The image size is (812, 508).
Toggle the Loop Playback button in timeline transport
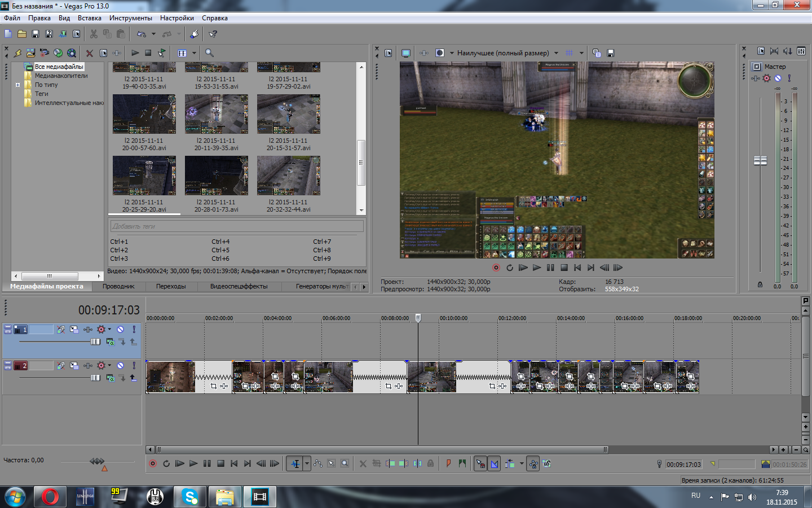pos(166,463)
